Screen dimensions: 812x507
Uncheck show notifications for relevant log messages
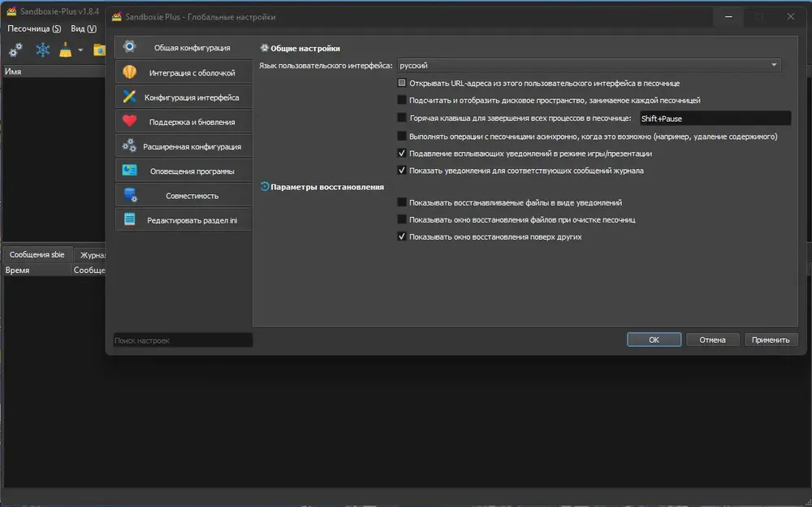[402, 170]
